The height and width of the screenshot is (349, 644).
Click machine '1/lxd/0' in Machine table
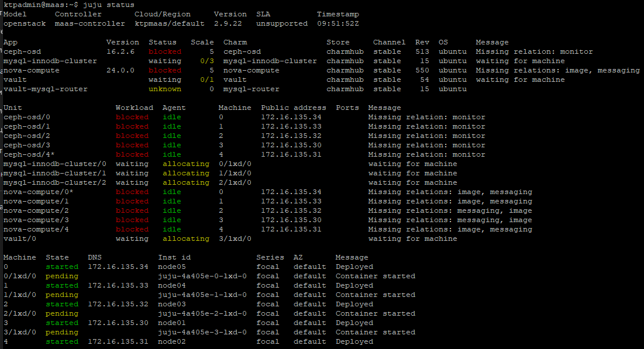(x=20, y=295)
